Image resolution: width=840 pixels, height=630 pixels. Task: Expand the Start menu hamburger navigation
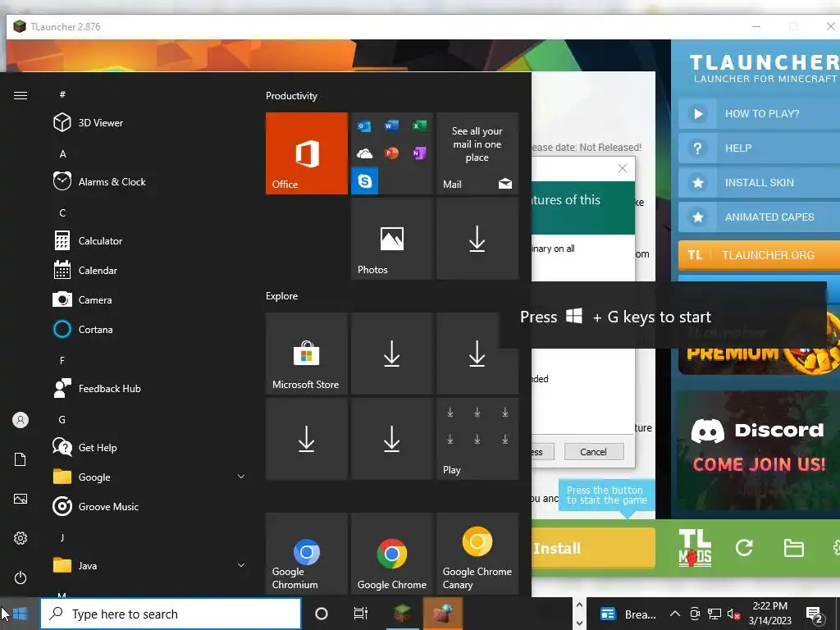tap(21, 95)
